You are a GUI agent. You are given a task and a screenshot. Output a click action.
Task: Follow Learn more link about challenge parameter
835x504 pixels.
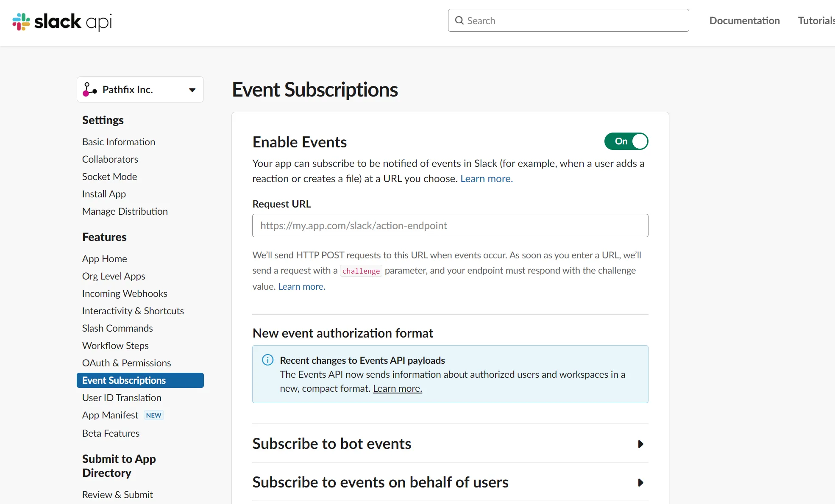[301, 286]
